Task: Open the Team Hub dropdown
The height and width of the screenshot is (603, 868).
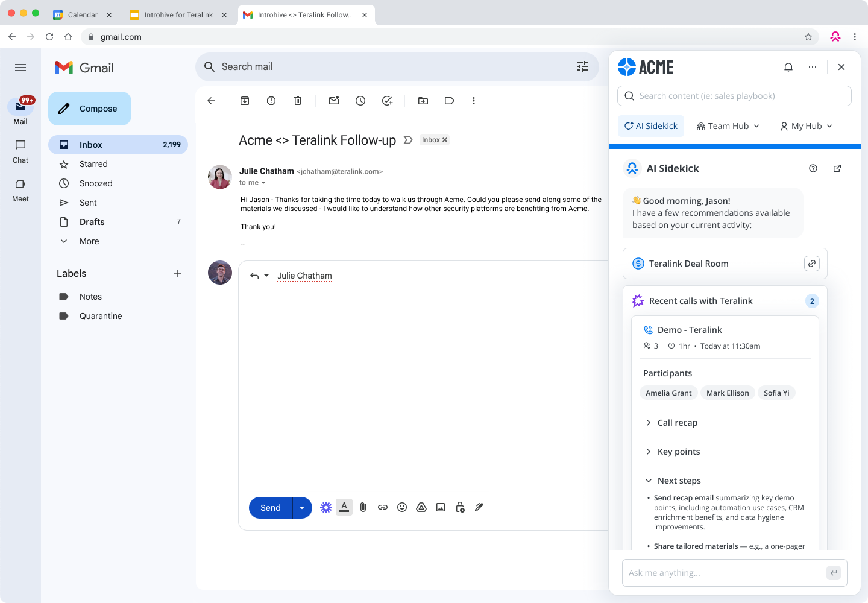Action: [x=728, y=126]
